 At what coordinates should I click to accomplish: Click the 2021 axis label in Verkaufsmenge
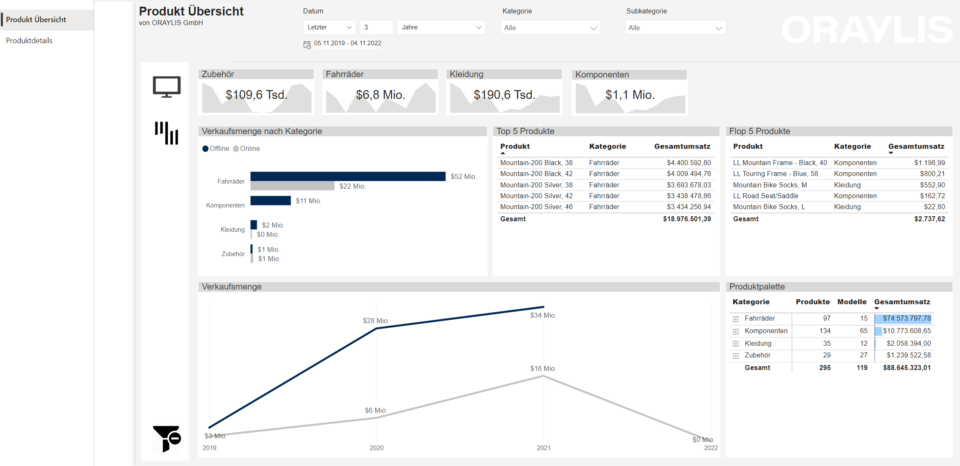coord(544,448)
